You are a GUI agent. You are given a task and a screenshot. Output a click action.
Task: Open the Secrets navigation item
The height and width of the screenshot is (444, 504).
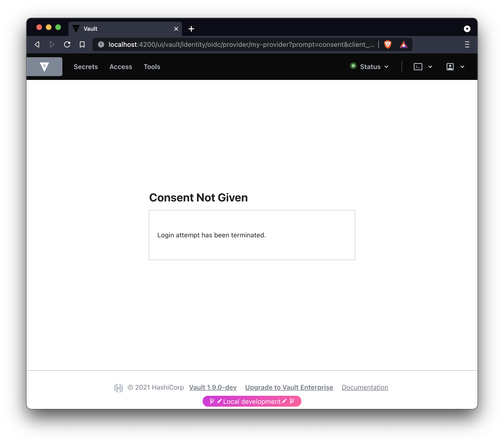[x=85, y=67]
